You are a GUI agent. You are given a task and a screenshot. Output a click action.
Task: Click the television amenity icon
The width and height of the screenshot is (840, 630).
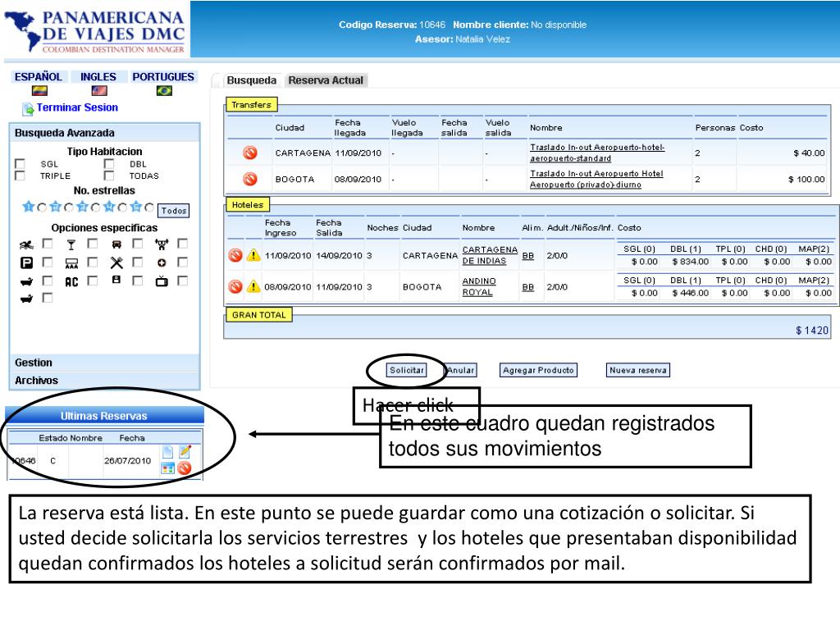pos(162,281)
